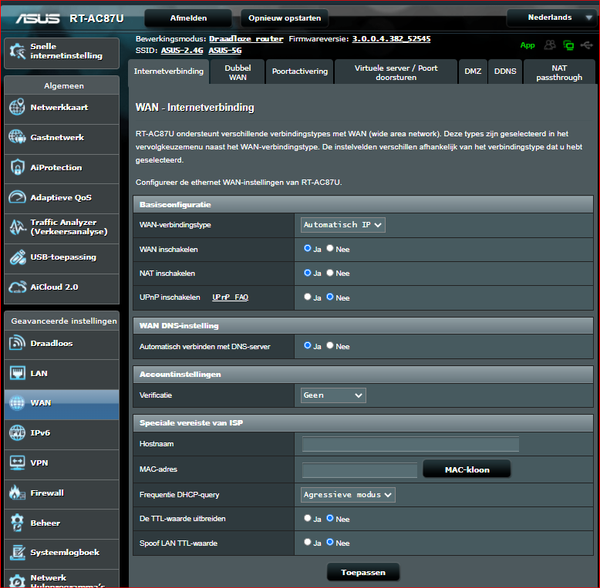
Task: Click the AiCloud 2.0 cloud icon
Action: (x=17, y=287)
